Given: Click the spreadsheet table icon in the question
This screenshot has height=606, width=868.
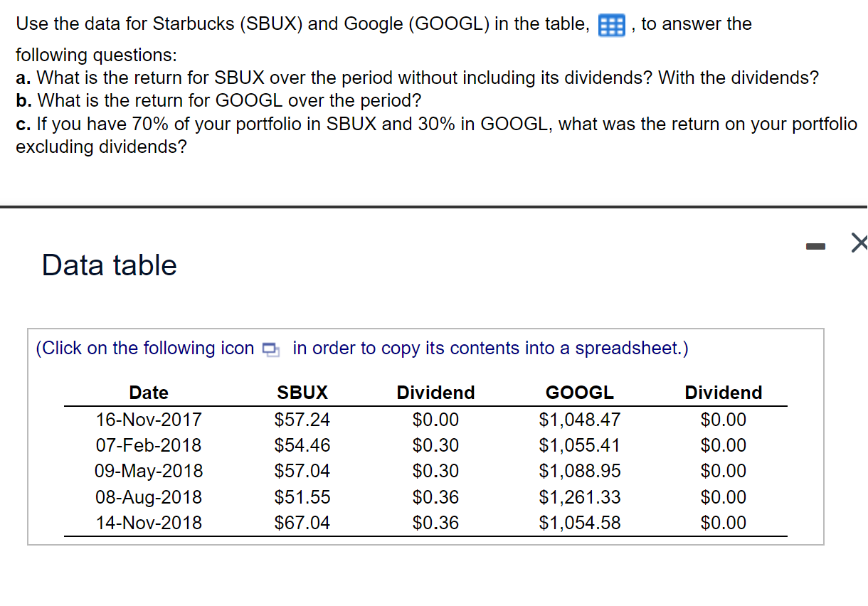Looking at the screenshot, I should coord(611,23).
